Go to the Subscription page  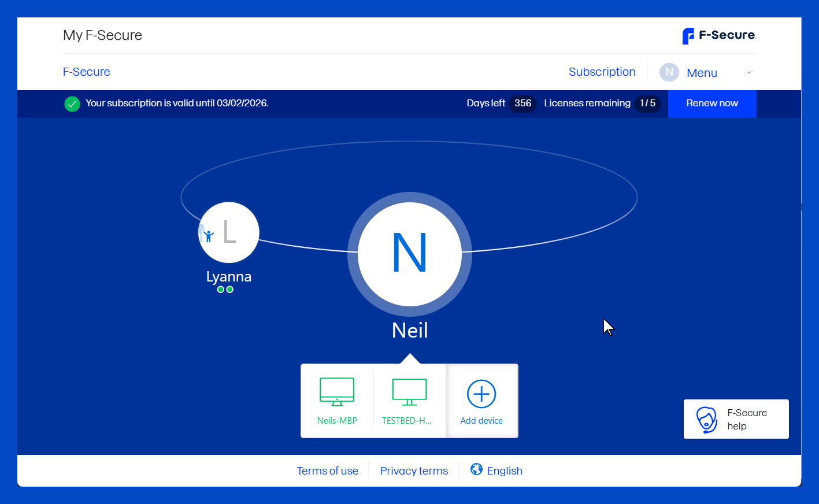point(602,72)
